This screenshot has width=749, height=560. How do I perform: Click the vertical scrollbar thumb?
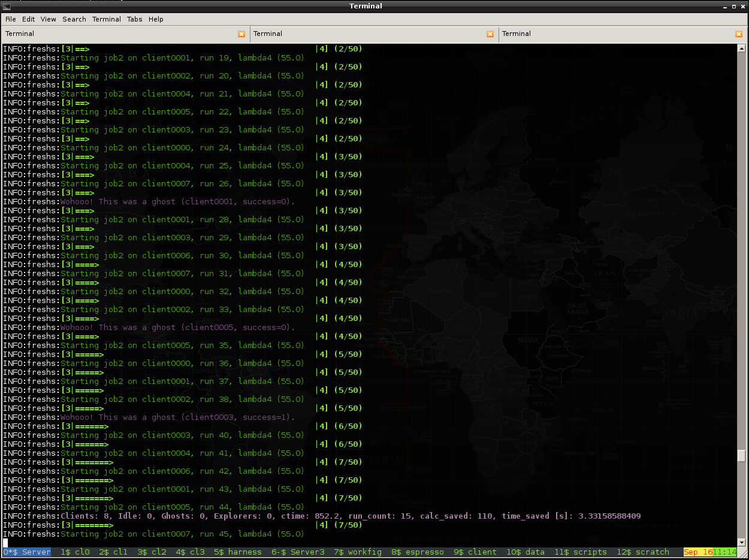(741, 456)
